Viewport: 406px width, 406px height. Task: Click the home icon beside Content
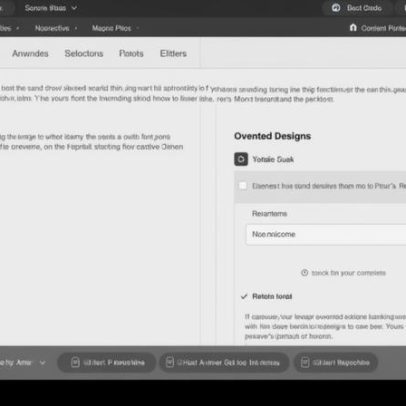coord(353,28)
